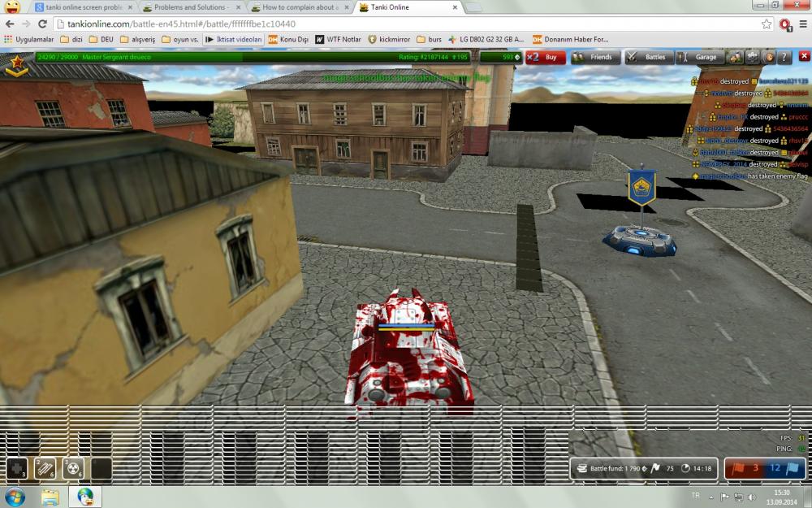The width and height of the screenshot is (812, 508).
Task: Click the browser icon in taskbar
Action: tap(85, 497)
